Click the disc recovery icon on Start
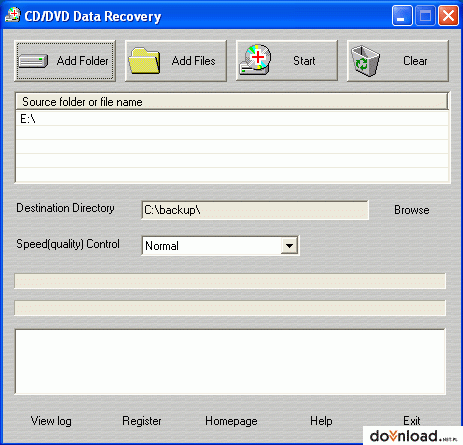This screenshot has height=445, width=463. click(x=255, y=60)
